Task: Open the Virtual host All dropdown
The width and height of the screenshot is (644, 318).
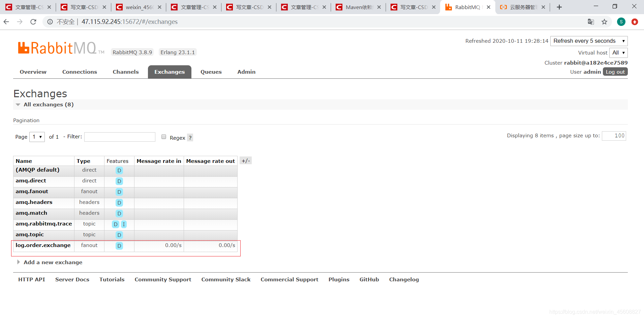Action: (x=618, y=53)
